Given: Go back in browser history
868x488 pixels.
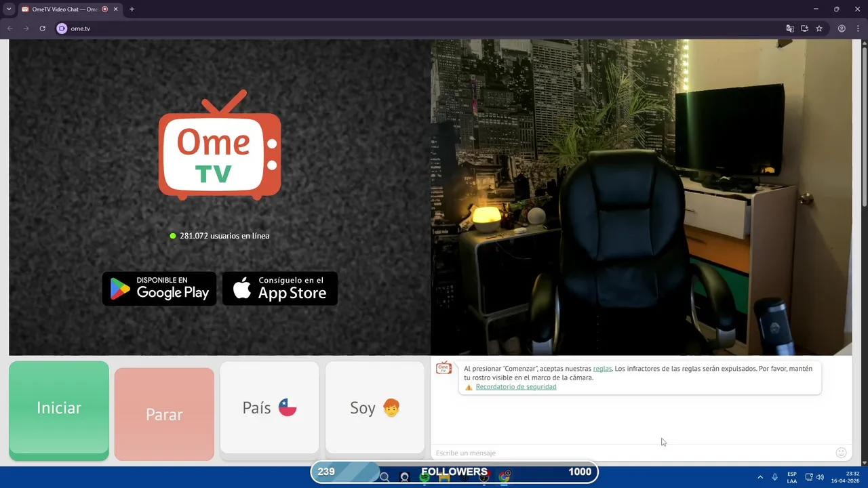Looking at the screenshot, I should 9,28.
